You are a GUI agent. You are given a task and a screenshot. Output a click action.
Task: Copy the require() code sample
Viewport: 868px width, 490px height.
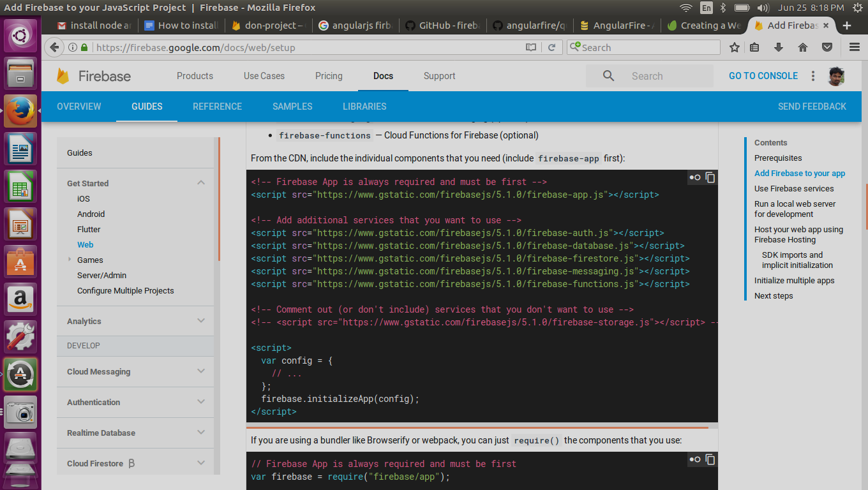[710, 459]
